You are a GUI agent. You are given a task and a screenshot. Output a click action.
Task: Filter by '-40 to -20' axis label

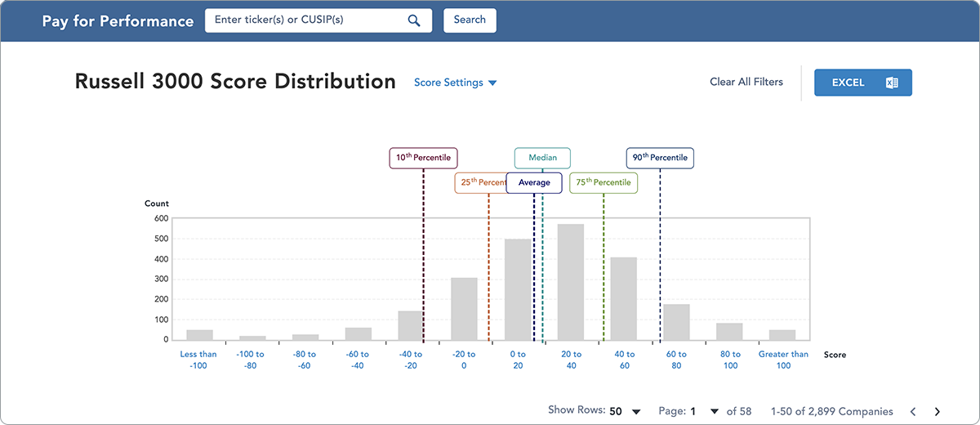pos(410,360)
